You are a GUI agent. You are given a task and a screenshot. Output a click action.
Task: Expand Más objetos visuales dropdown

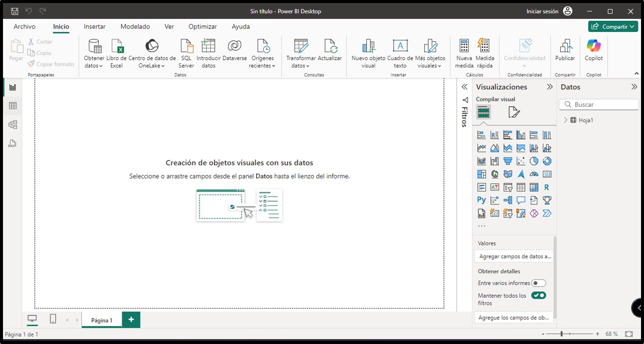pos(430,53)
